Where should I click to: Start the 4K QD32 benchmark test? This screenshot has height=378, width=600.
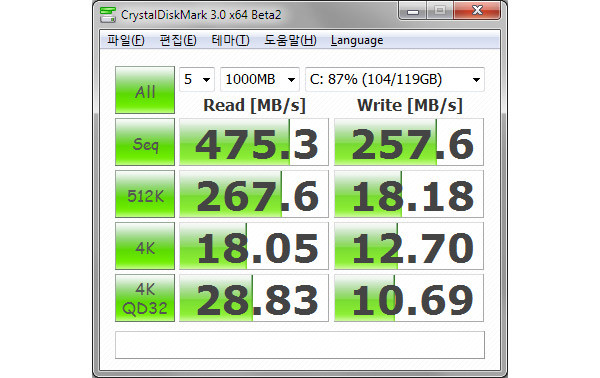pyautogui.click(x=145, y=298)
